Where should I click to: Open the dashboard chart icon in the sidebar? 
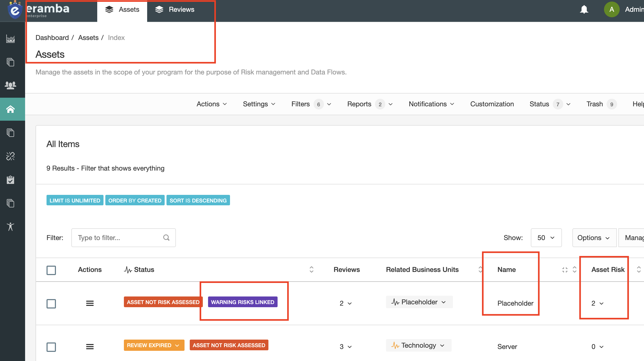point(10,39)
